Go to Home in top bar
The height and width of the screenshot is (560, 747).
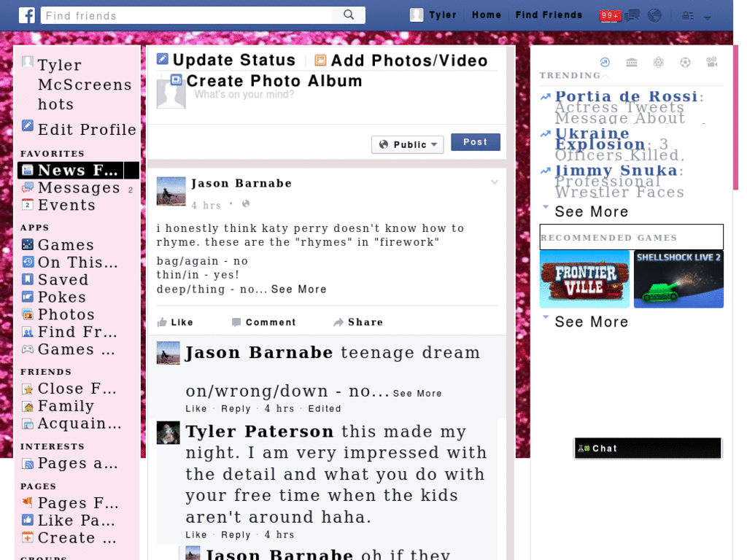[x=487, y=15]
